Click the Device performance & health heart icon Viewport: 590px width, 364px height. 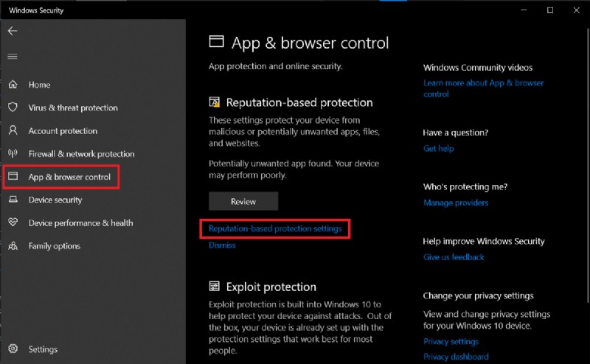click(13, 223)
